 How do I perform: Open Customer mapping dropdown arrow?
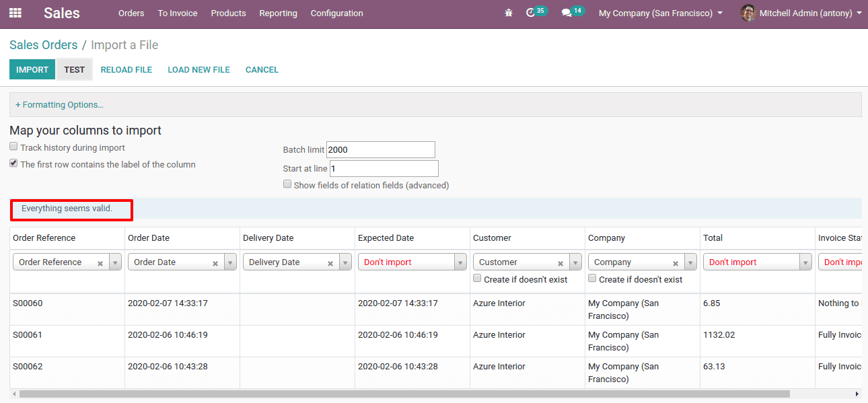pyautogui.click(x=575, y=262)
